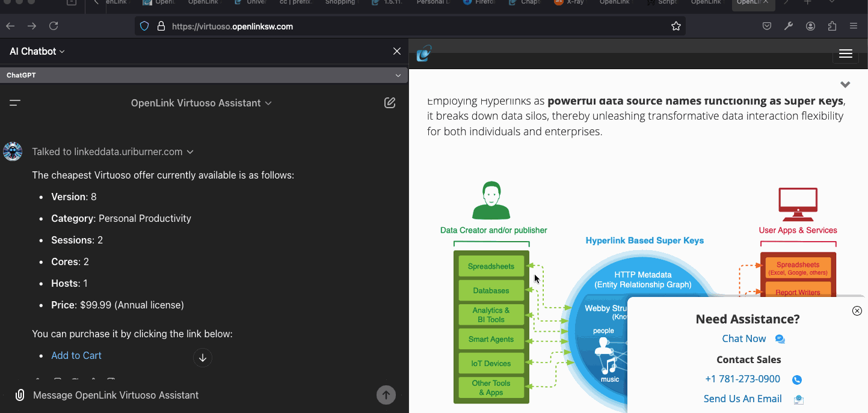
Task: Expand the ChatGPT provider selector chevron
Action: (x=398, y=76)
